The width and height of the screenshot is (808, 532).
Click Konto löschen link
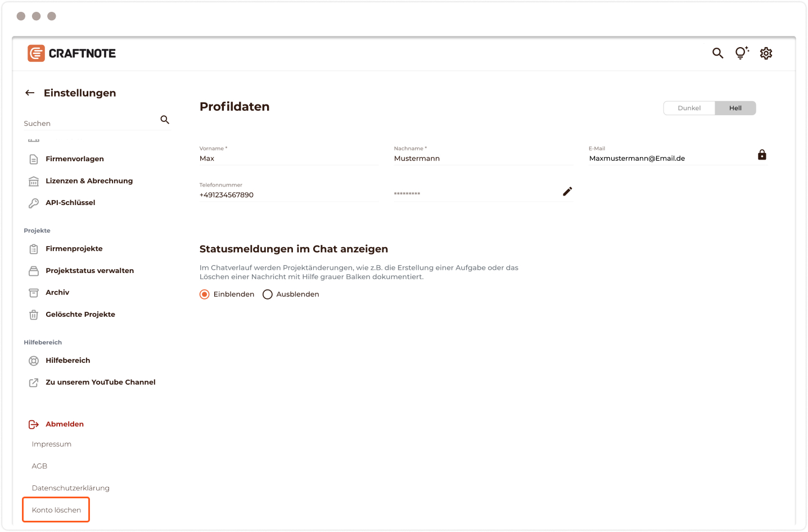(56, 510)
